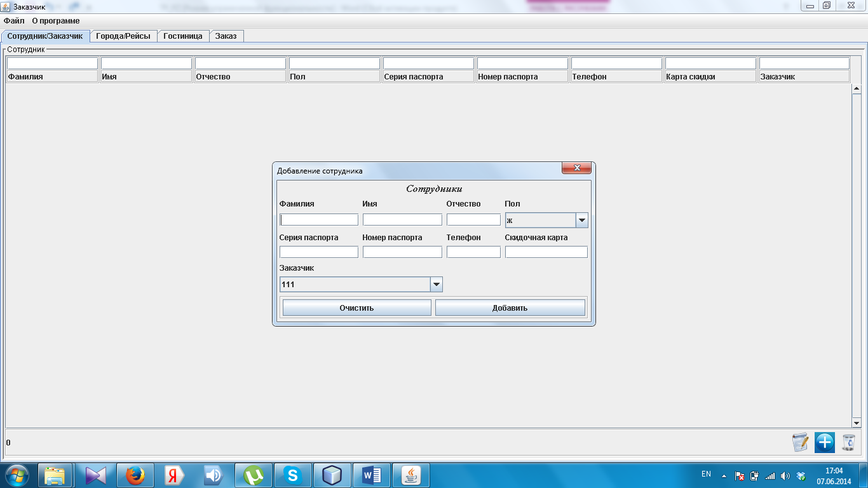Click the filter box above Имя column
Viewport: 868px width, 488px height.
(146, 64)
